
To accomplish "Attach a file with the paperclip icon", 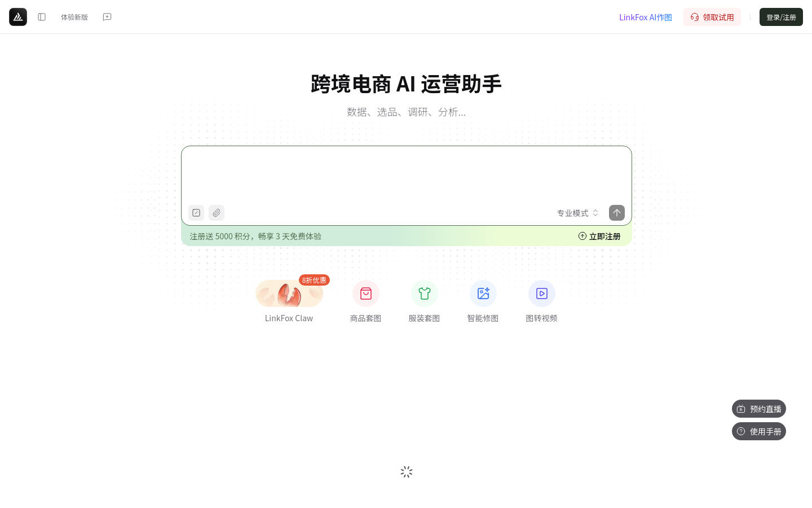I will click(x=217, y=213).
